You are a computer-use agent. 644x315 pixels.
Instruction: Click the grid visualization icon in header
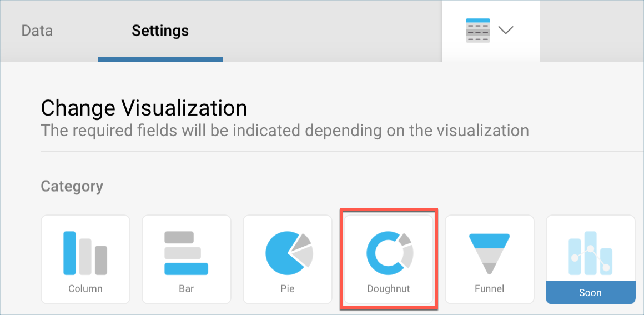click(477, 31)
